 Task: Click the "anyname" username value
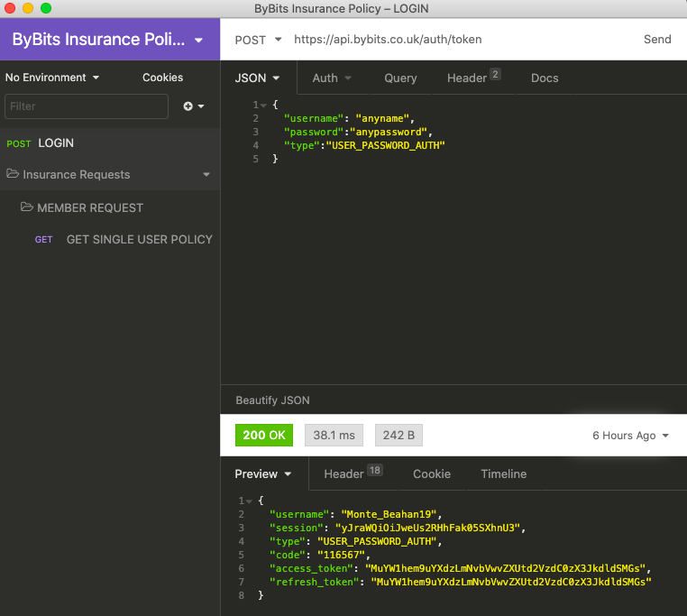(382, 118)
